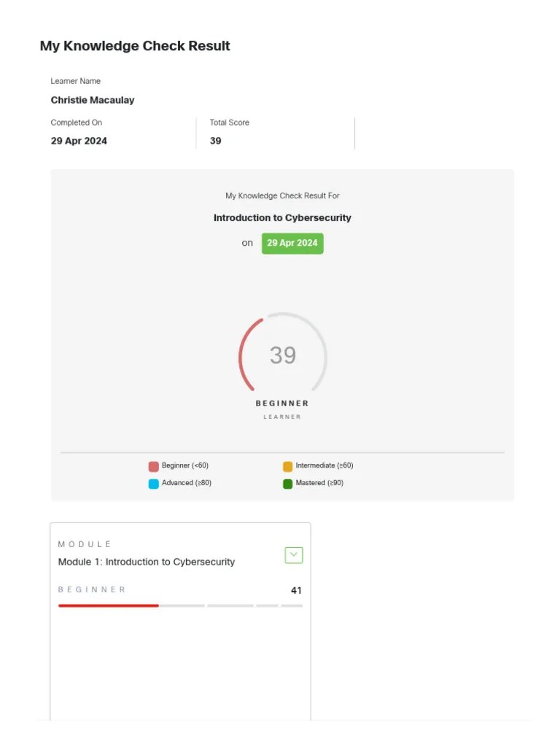Viewport: 560px width, 747px height.
Task: Click the 'Beginner (<60)' legend text
Action: [x=185, y=465]
